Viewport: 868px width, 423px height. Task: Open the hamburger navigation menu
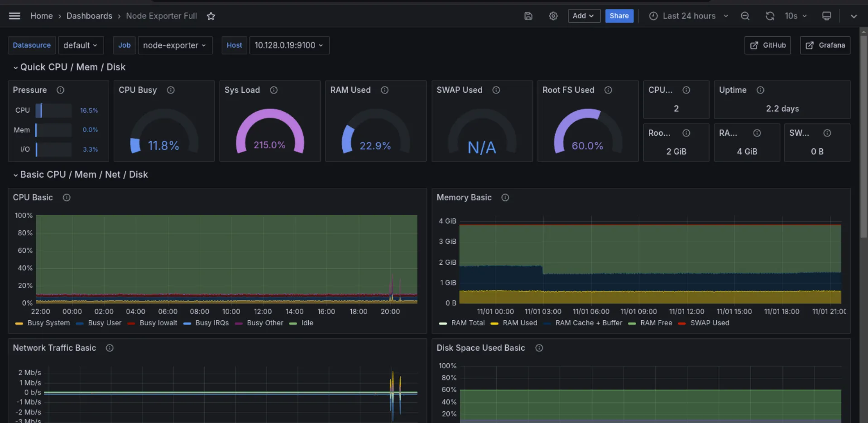point(14,16)
